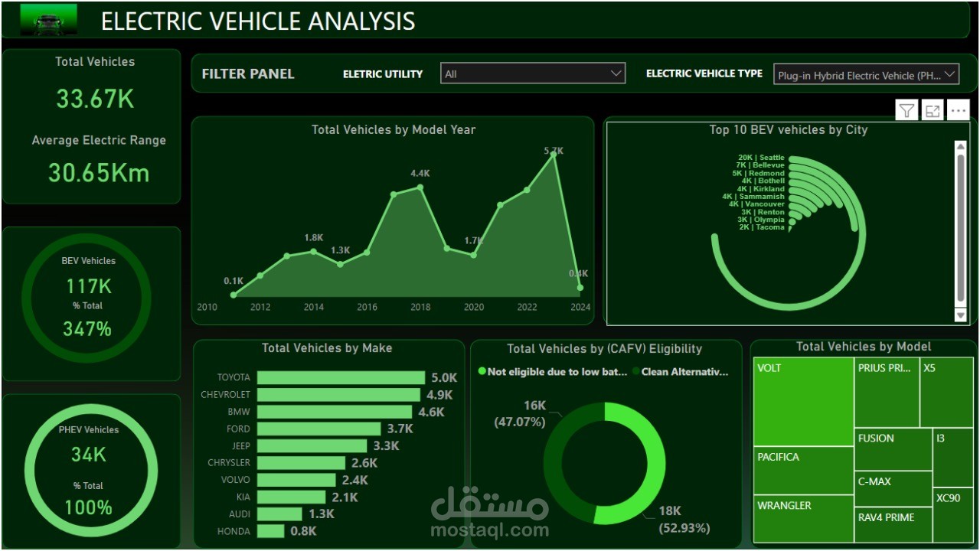This screenshot has height=551, width=980.
Task: Click the XC90 tile in the Model treemap
Action: [953, 515]
